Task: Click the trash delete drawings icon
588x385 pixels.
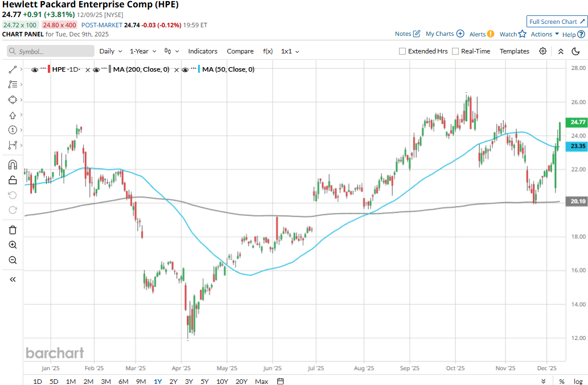Action: coord(13,230)
